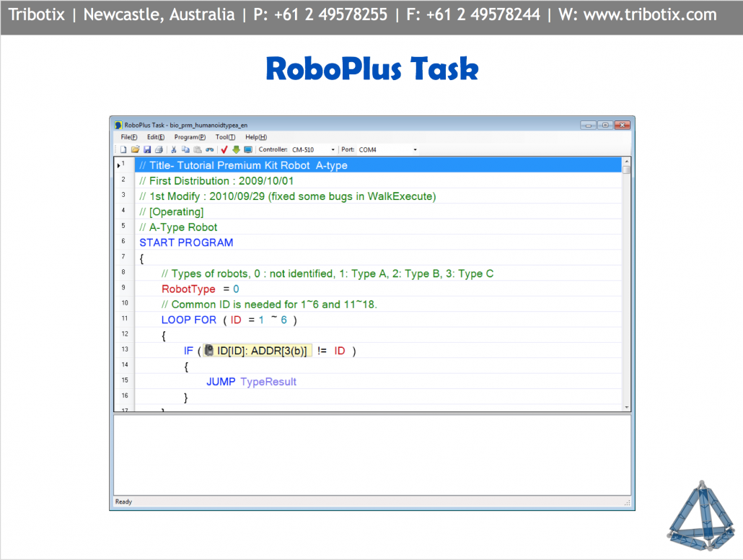
Task: Print the task code
Action: (159, 149)
